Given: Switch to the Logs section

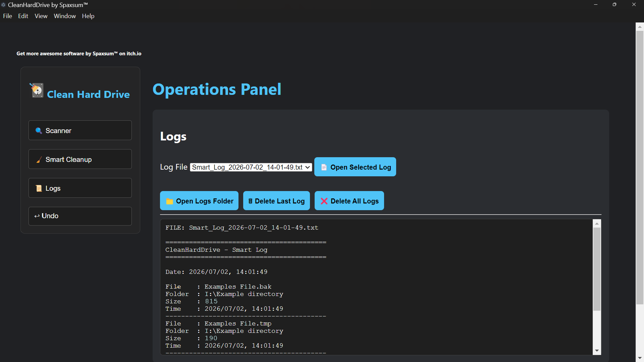Looking at the screenshot, I should [x=80, y=188].
